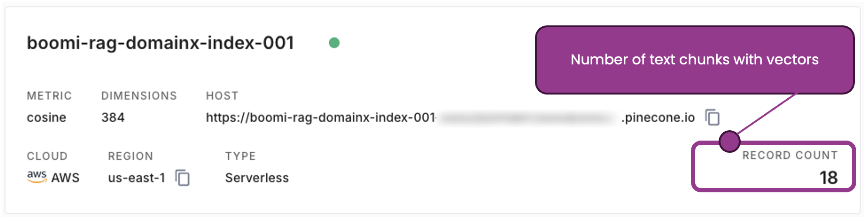This screenshot has width=868, height=221.
Task: Select the 384 dimensions value
Action: point(113,117)
